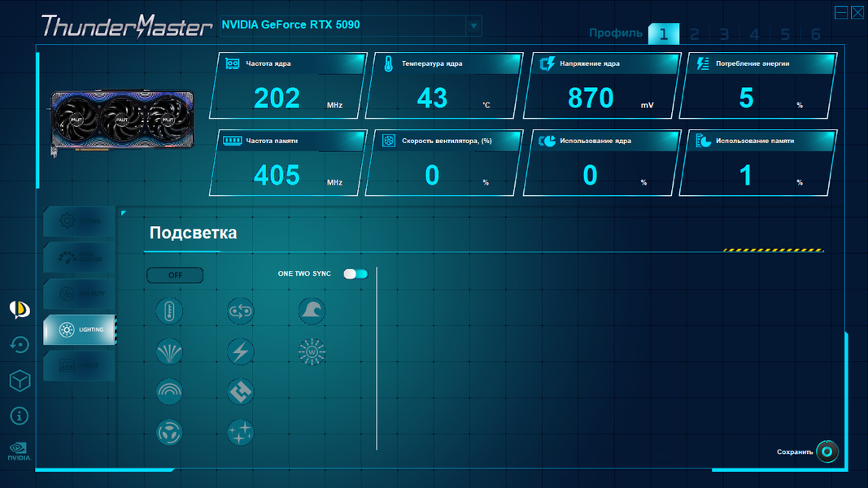Screen dimensions: 868x488
Task: Select the wave lighting effect
Action: pos(312,311)
